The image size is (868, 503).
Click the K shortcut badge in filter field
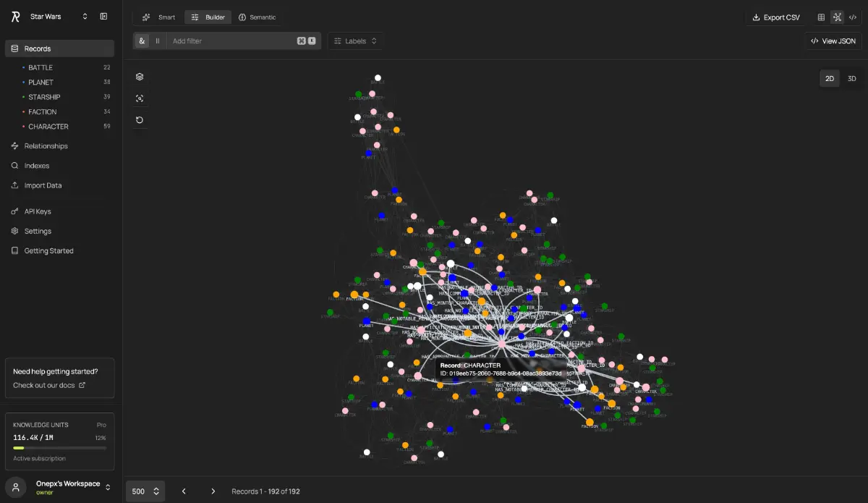[x=312, y=41]
